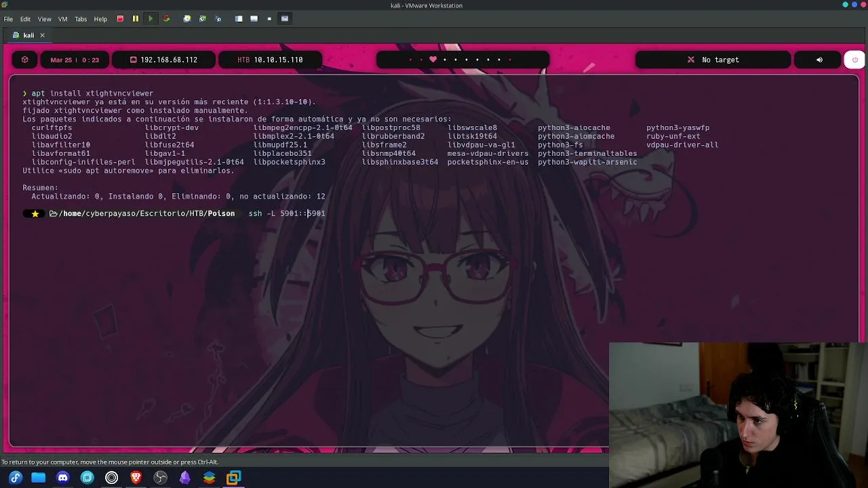The height and width of the screenshot is (488, 868).
Task: Click the full screen toolbar icon
Action: pos(269,19)
